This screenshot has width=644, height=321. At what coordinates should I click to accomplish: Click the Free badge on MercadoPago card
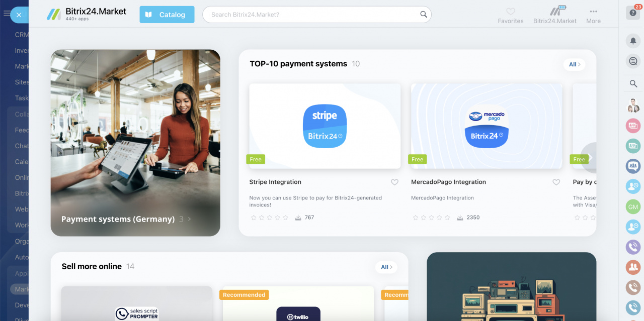pos(418,159)
